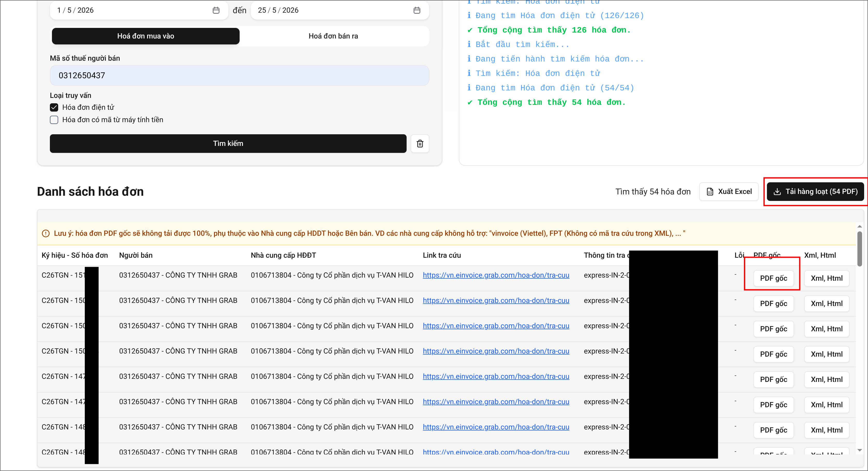This screenshot has width=868, height=471.
Task: Open the lookup link in the sixth invoice row
Action: 496,402
